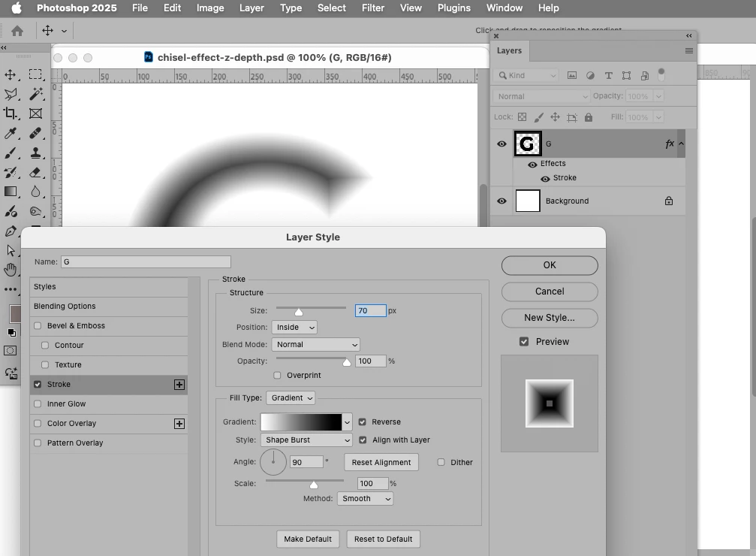The image size is (756, 556).
Task: Open the stroke Position dropdown
Action: (x=294, y=328)
